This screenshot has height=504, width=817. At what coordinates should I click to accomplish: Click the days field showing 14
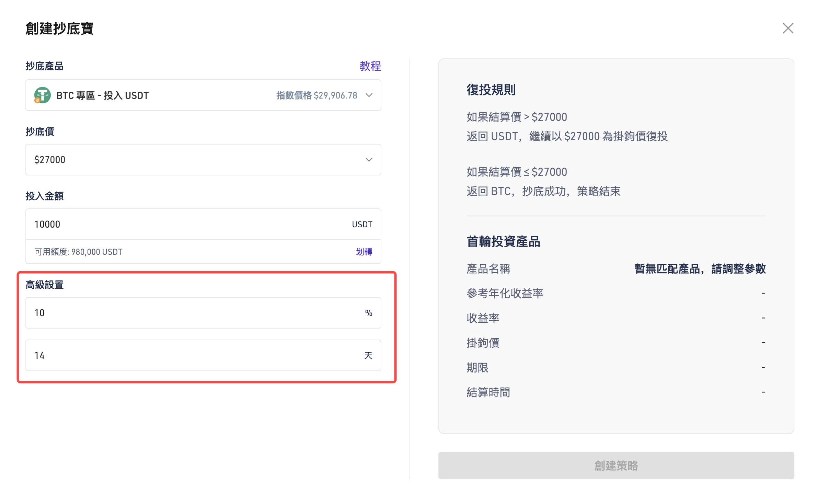(x=172, y=355)
